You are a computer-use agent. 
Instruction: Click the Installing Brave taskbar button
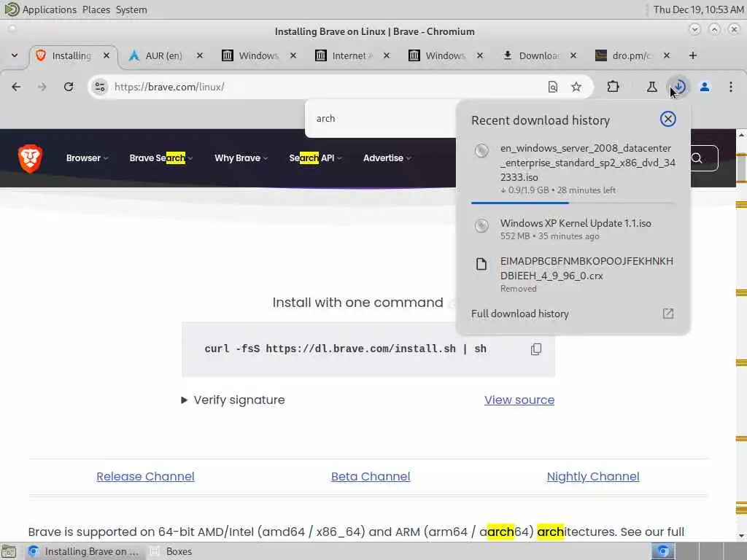tap(85, 551)
